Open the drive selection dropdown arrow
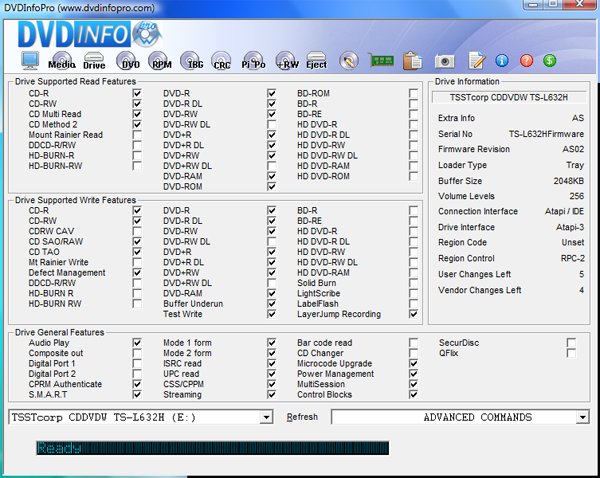The width and height of the screenshot is (600, 478). pos(266,417)
